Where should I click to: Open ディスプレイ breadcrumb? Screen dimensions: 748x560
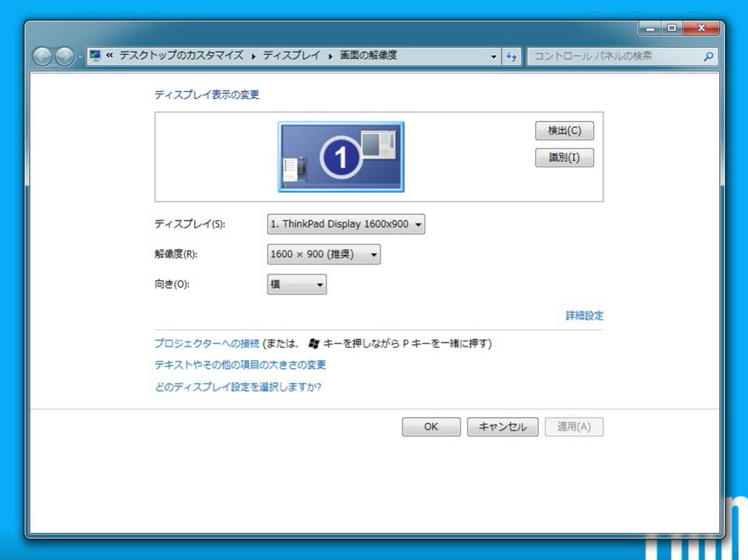coord(291,55)
